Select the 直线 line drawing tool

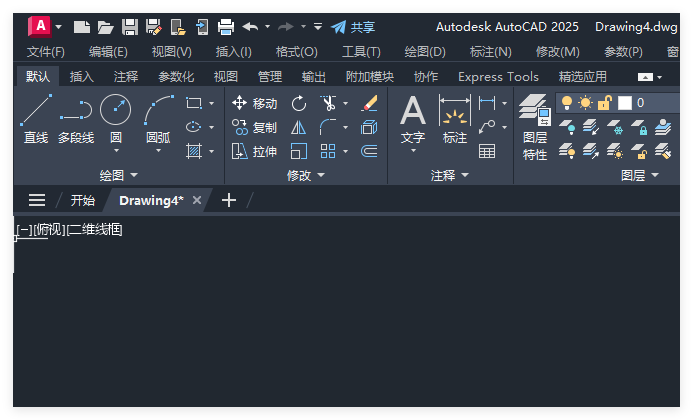[36, 118]
